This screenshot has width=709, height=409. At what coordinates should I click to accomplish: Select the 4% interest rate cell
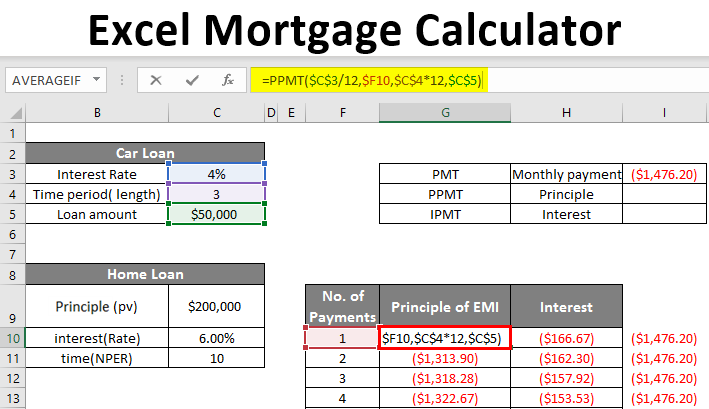click(217, 174)
